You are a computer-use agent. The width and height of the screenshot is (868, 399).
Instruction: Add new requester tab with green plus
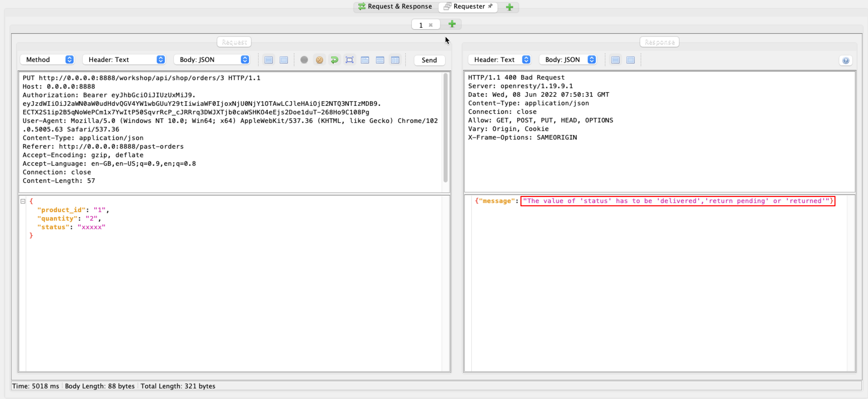click(x=452, y=24)
